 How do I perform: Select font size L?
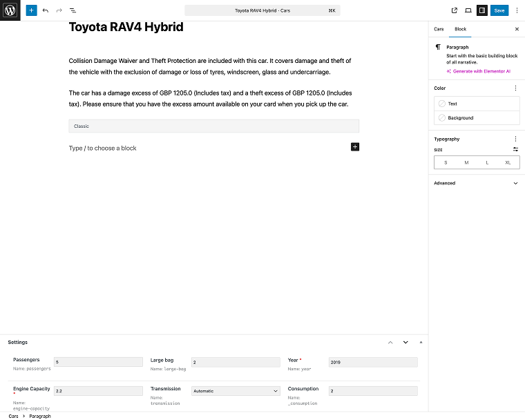[x=487, y=162]
